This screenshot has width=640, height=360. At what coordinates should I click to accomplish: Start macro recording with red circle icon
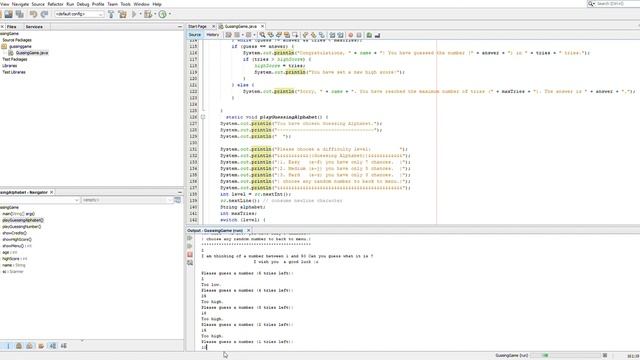[350, 35]
